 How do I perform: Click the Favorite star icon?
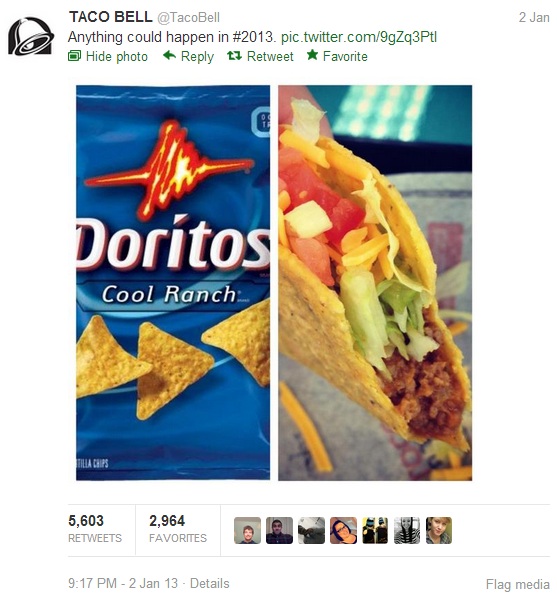(x=312, y=55)
